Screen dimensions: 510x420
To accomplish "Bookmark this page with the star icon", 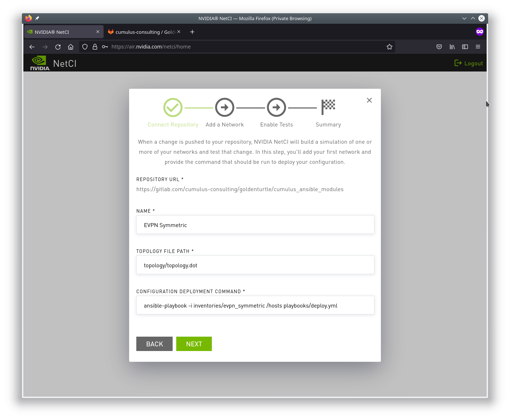I will coord(389,47).
